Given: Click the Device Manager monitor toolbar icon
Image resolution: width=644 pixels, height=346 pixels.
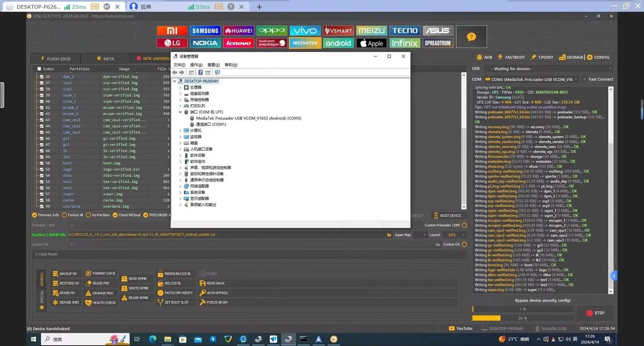Looking at the screenshot, I should [217, 73].
